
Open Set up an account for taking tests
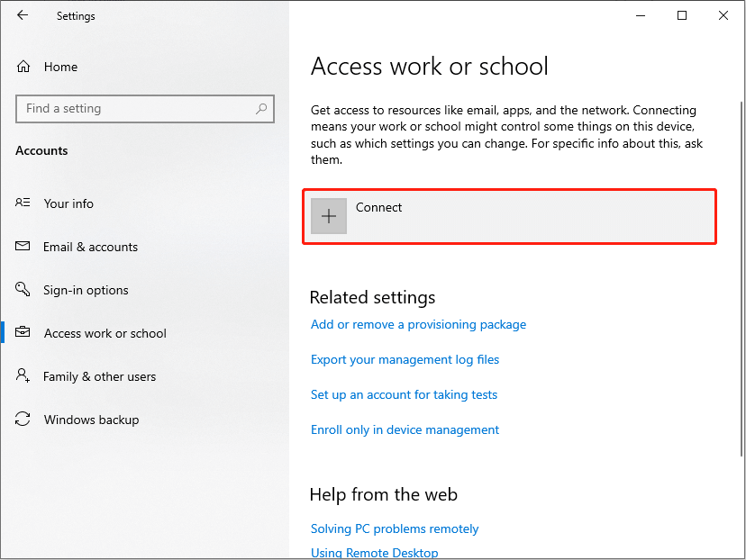[x=404, y=394]
